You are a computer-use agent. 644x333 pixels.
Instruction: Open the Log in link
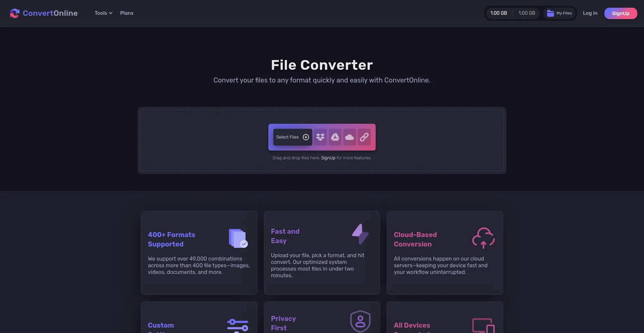point(590,13)
